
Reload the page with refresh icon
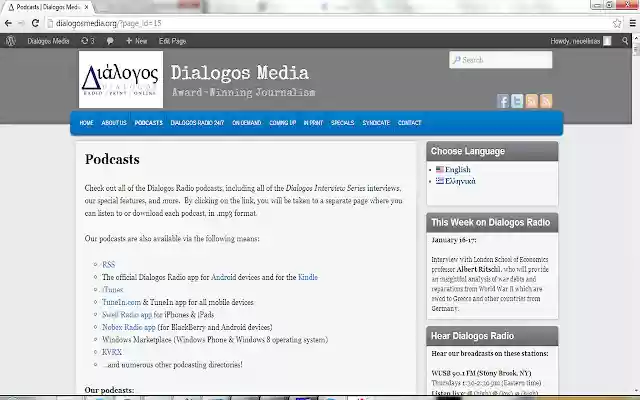[x=36, y=23]
